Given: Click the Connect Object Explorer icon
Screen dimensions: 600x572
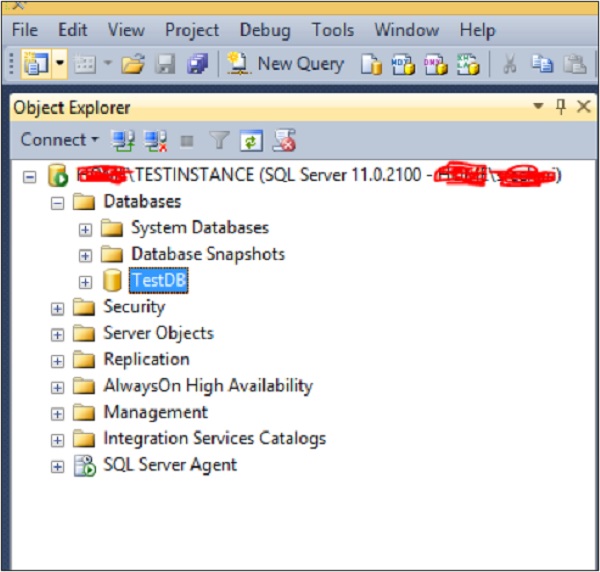Looking at the screenshot, I should (x=124, y=140).
